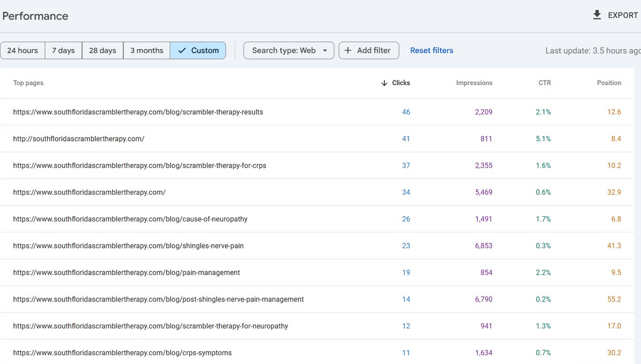The image size is (641, 364).
Task: Click the 55.2 position value
Action: (614, 299)
